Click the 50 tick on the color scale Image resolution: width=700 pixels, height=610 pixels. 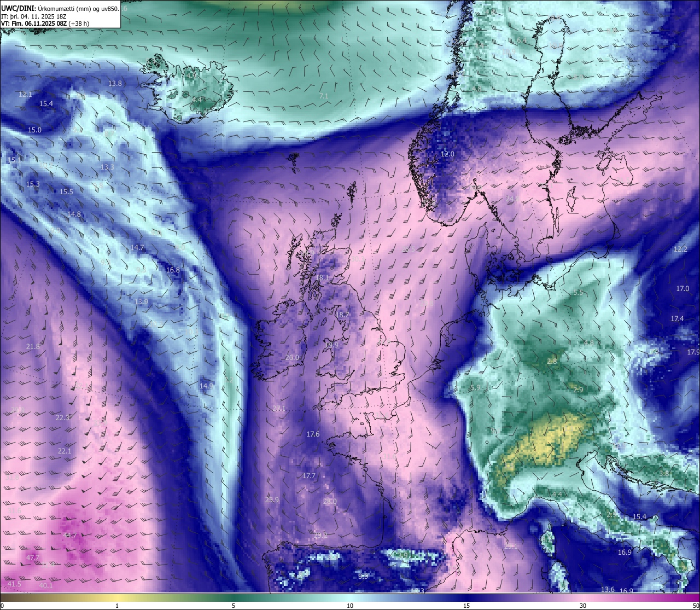(x=696, y=606)
